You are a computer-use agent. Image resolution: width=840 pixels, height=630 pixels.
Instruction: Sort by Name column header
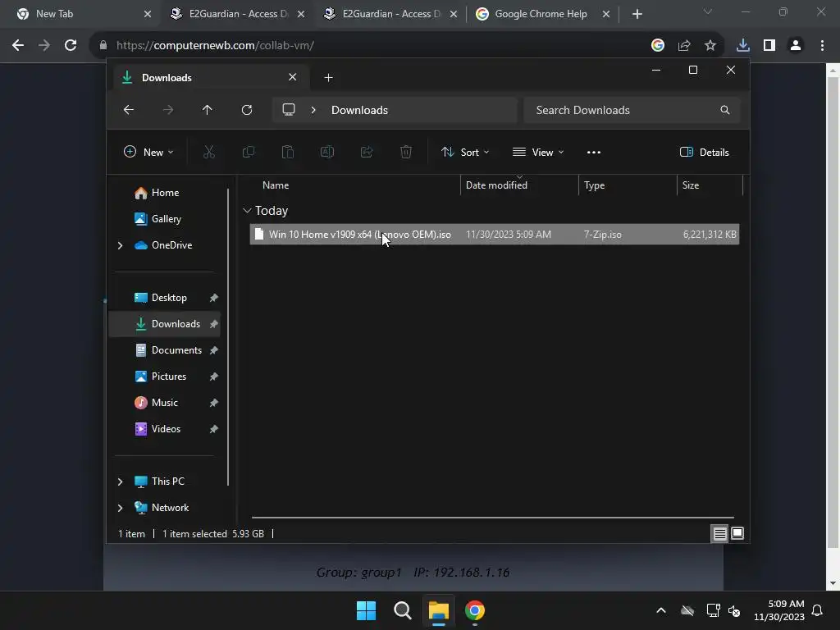tap(276, 185)
